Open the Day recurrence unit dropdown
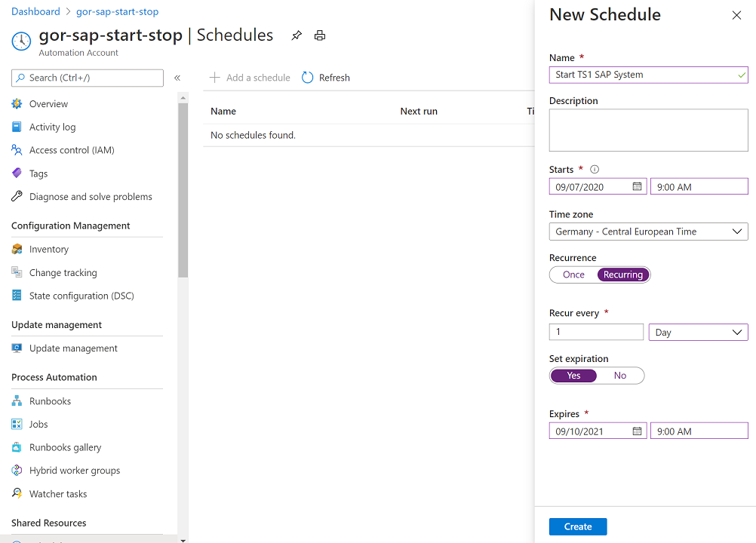 698,333
